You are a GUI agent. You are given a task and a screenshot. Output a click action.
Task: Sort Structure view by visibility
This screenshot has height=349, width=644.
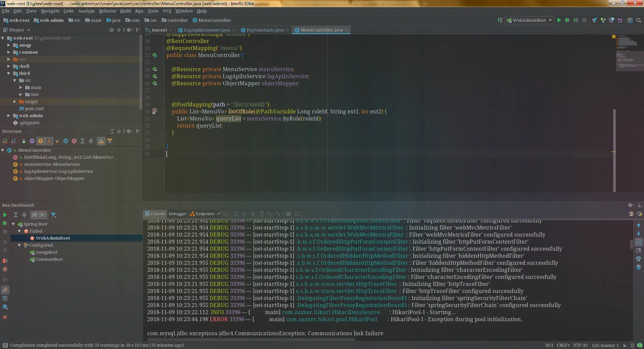(5, 141)
